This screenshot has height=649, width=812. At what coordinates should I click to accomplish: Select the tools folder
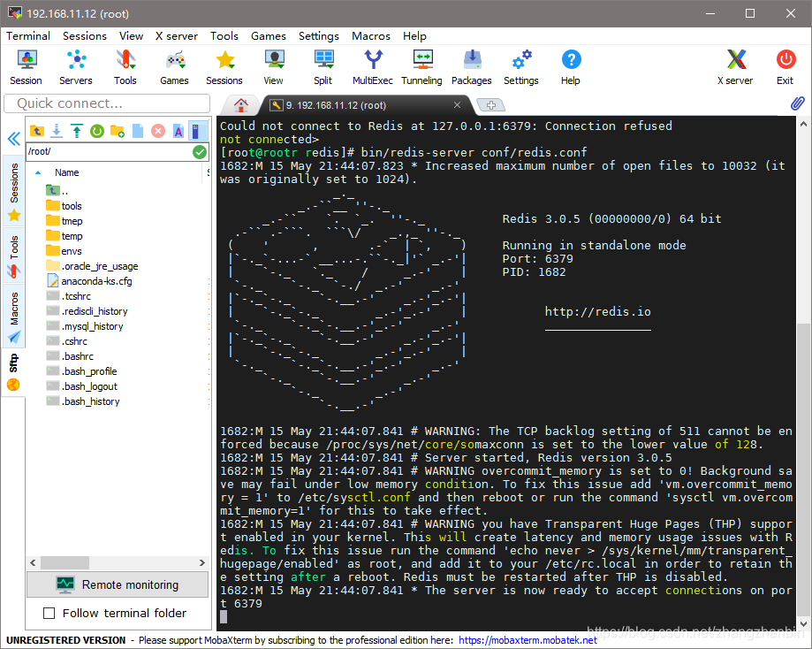64,206
